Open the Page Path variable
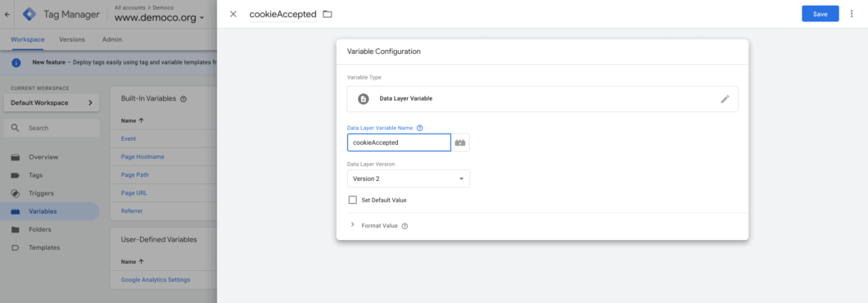 (x=134, y=174)
